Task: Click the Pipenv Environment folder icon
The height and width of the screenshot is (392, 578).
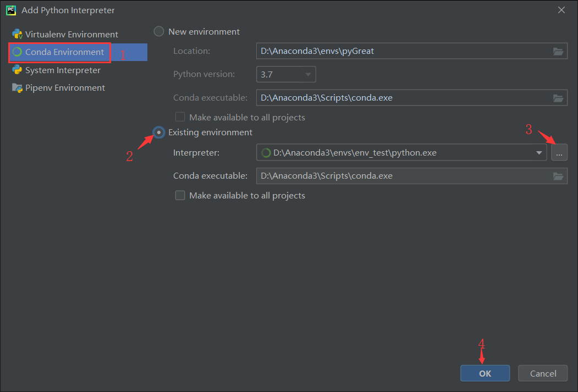Action: point(17,88)
